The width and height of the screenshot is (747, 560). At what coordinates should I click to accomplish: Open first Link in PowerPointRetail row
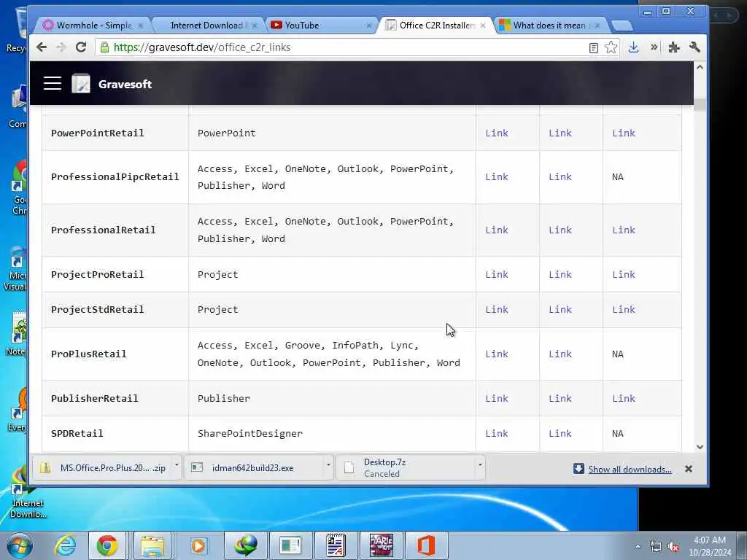pos(496,133)
